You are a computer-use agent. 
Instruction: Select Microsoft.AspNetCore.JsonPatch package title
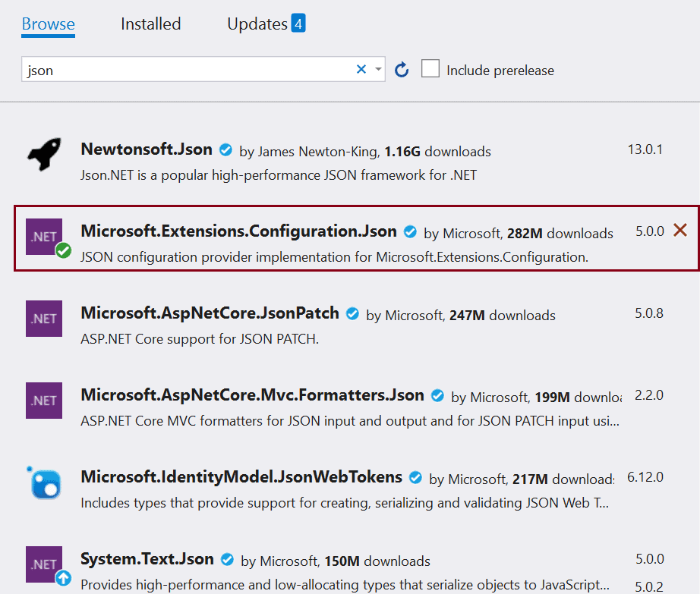[210, 313]
